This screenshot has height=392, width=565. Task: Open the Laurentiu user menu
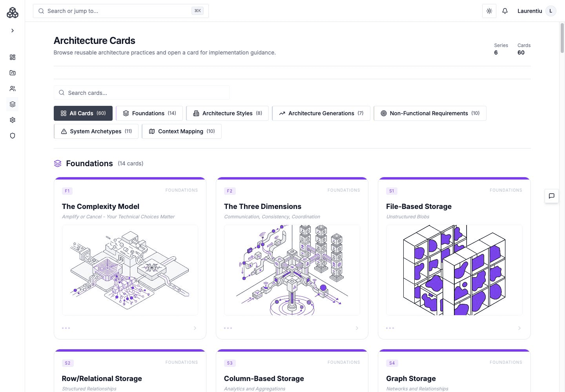536,11
